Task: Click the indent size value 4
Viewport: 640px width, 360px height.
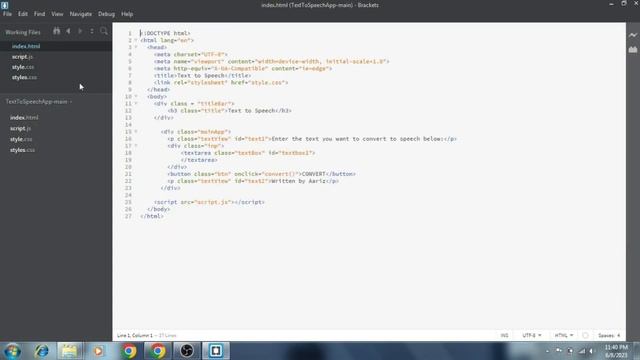Action: 618,336
